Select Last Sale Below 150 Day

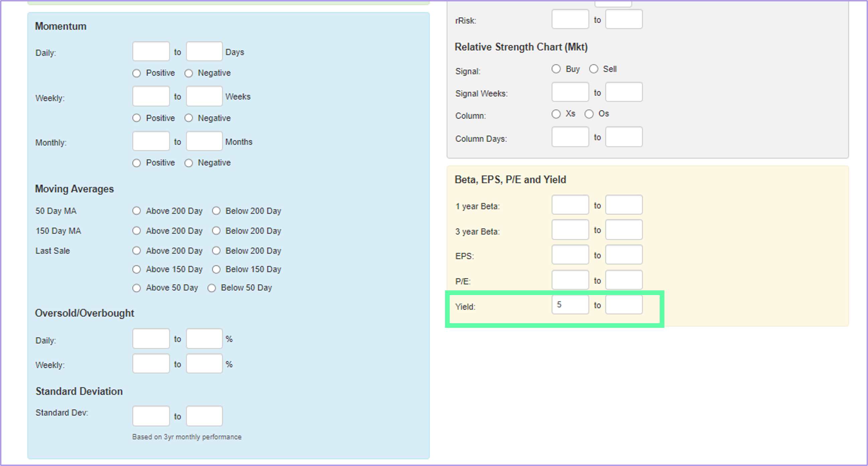[216, 269]
